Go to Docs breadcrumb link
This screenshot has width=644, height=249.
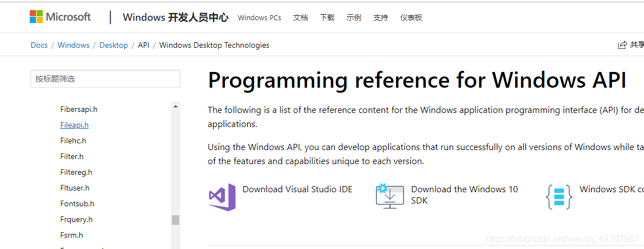39,45
